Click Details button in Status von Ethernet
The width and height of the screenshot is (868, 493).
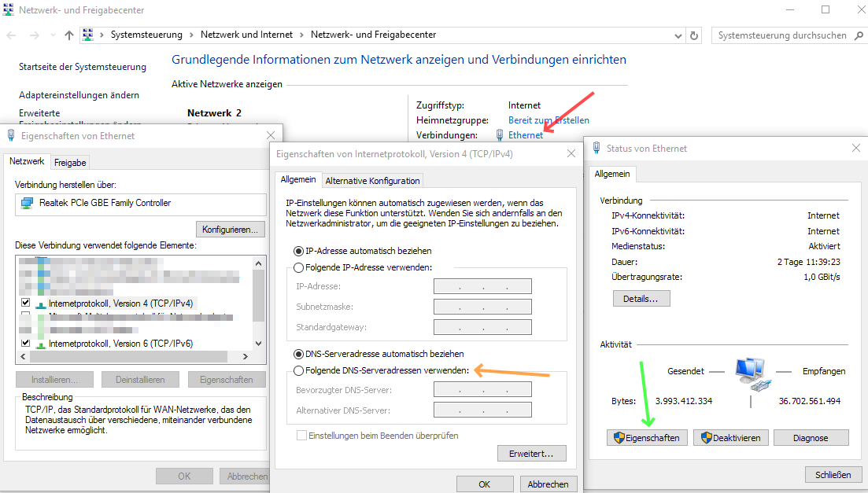[641, 299]
